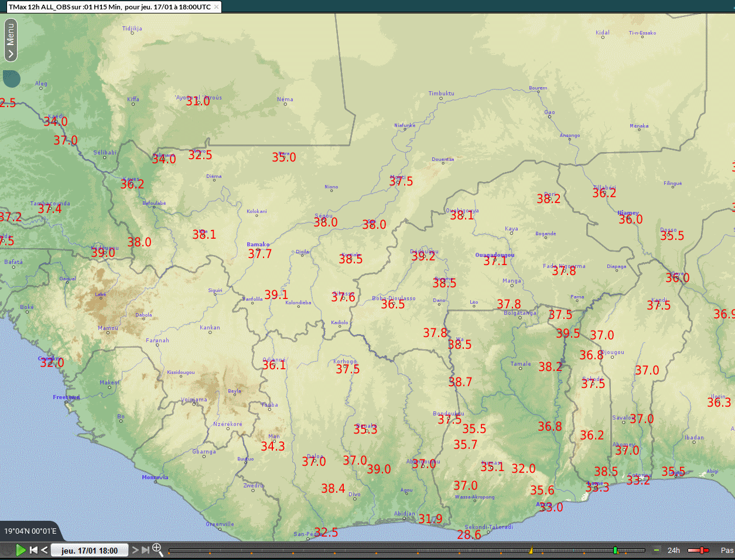The height and width of the screenshot is (560, 735).
Task: Play the map animation
Action: click(21, 550)
